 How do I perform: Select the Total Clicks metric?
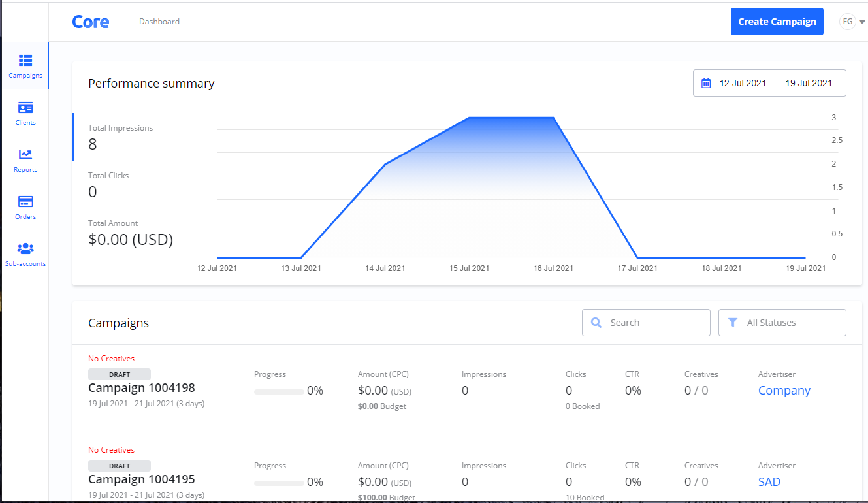pyautogui.click(x=108, y=185)
